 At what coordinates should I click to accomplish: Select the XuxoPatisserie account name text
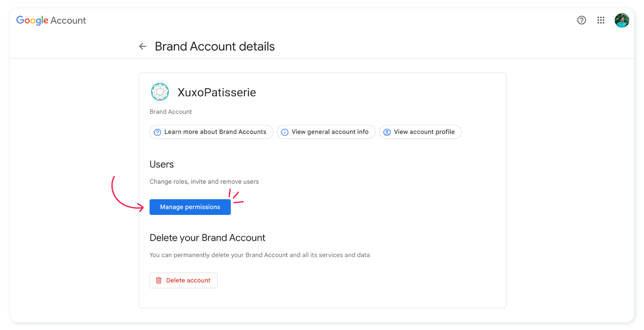point(217,93)
